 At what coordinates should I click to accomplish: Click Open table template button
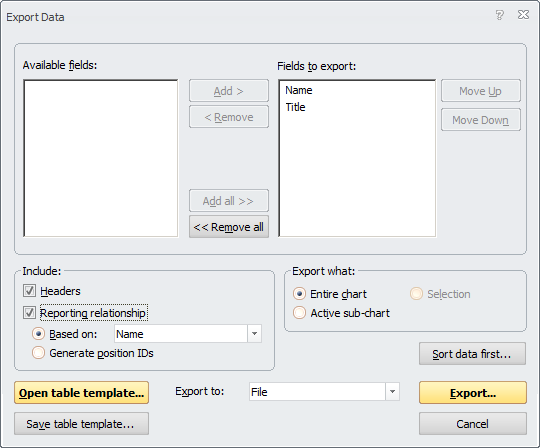82,393
